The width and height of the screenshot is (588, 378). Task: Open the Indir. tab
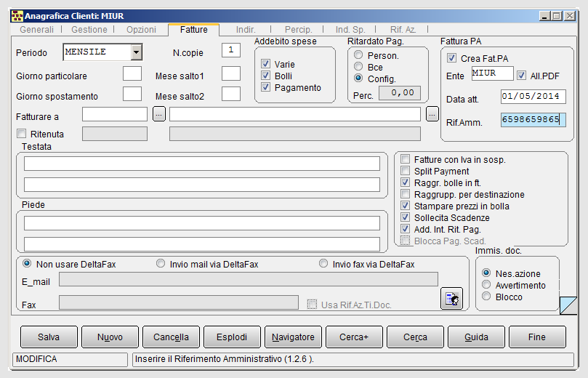(246, 30)
